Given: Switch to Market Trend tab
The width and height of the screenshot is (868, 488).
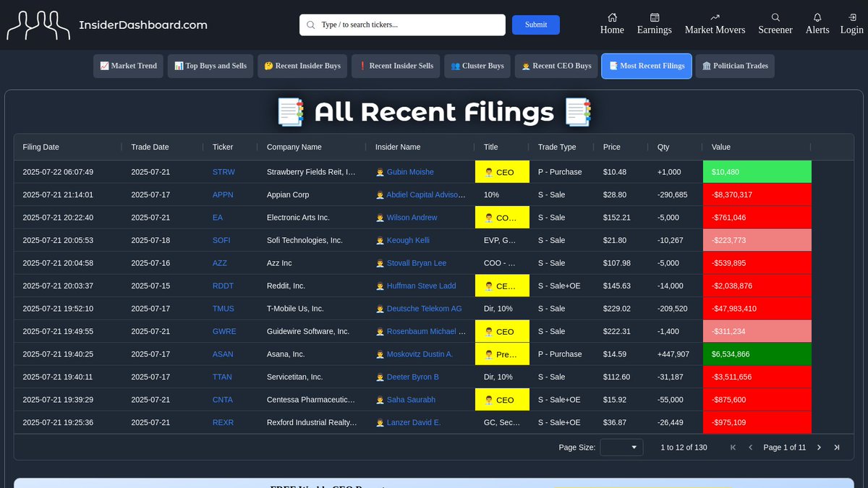Looking at the screenshot, I should pos(129,66).
